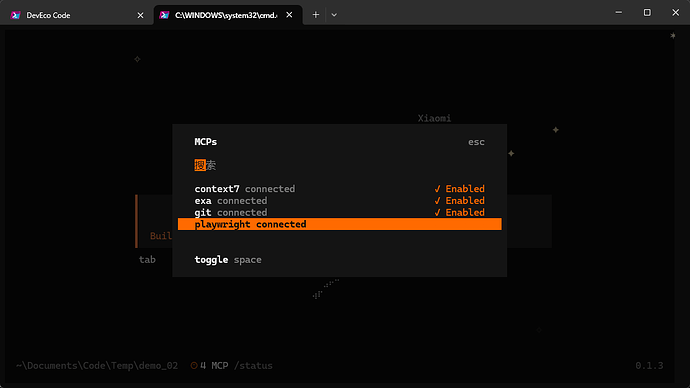Image resolution: width=690 pixels, height=388 pixels.
Task: Click the demo_02 folder path
Action: tap(97, 366)
